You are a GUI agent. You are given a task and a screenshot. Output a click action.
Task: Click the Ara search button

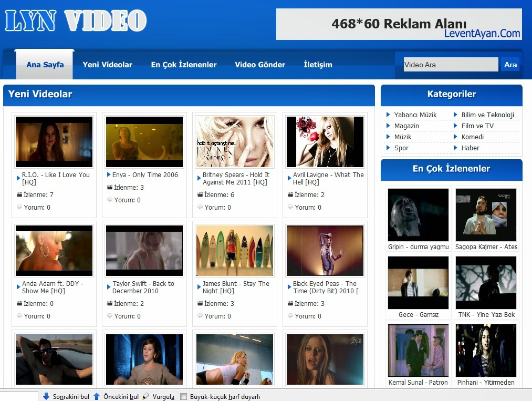[510, 64]
